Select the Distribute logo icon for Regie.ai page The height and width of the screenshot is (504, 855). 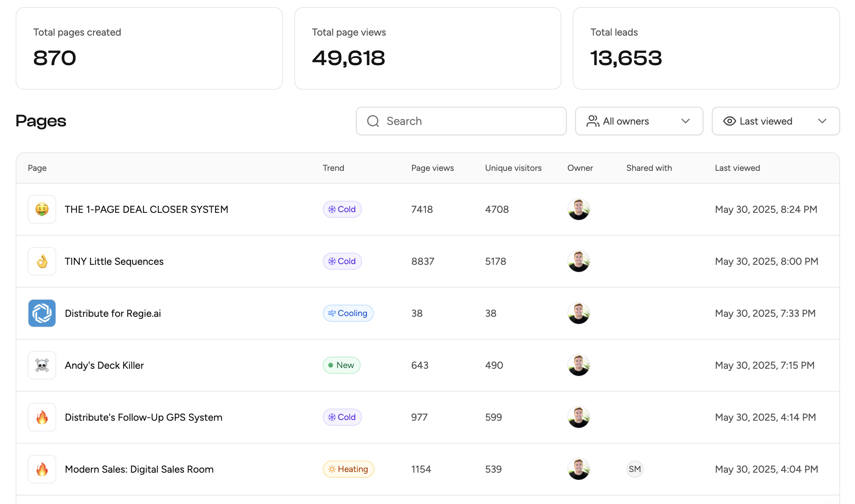(x=42, y=313)
